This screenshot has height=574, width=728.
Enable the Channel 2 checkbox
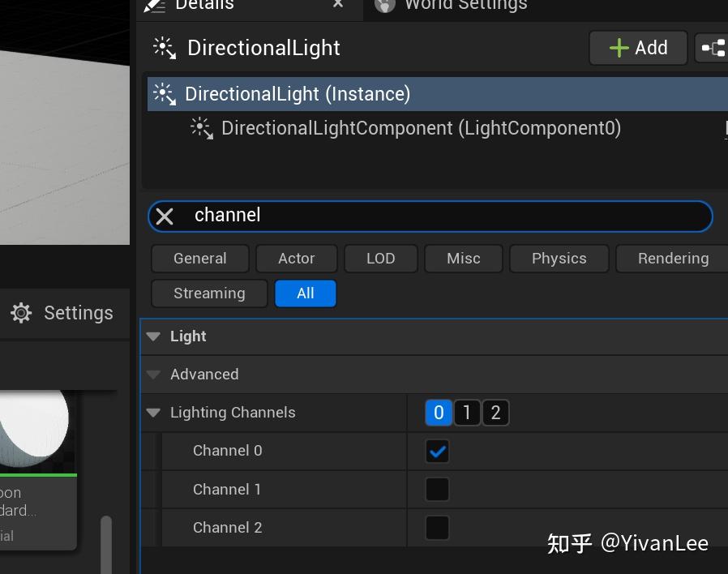pyautogui.click(x=437, y=528)
